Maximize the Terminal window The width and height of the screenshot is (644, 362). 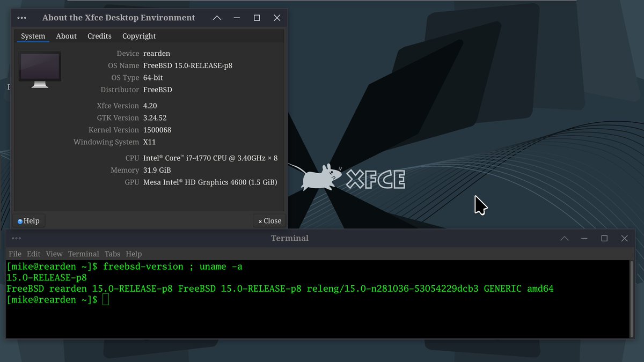[x=604, y=238]
